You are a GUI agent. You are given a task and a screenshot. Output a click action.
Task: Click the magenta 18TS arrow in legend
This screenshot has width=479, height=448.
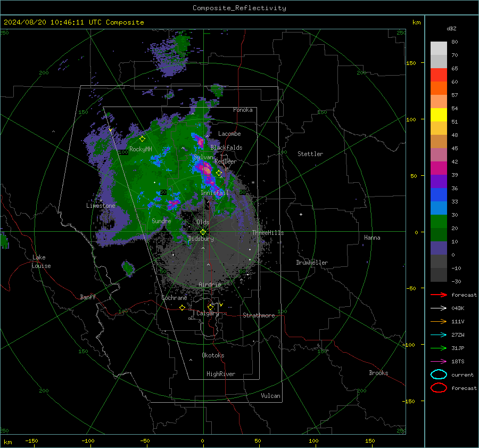pyautogui.click(x=439, y=362)
